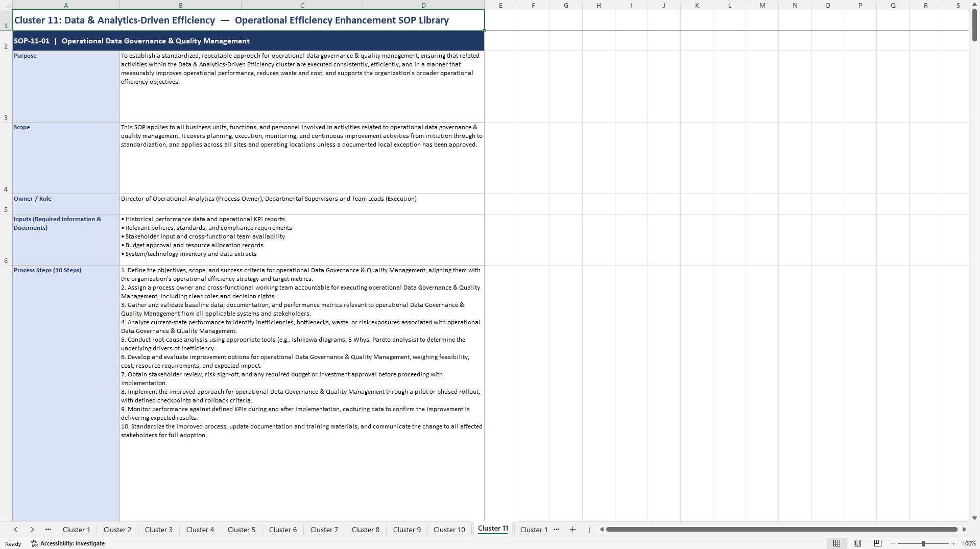980x549 pixels.
Task: Select column C header
Action: click(x=302, y=5)
